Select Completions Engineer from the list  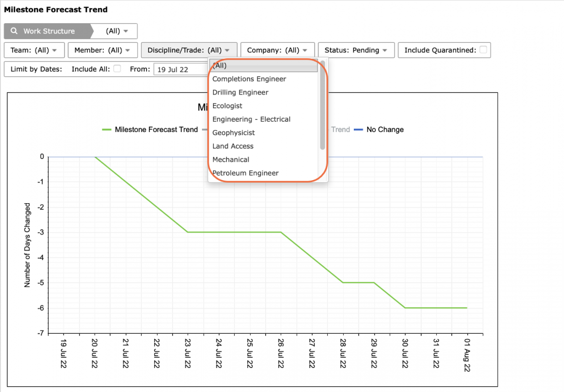tap(249, 79)
